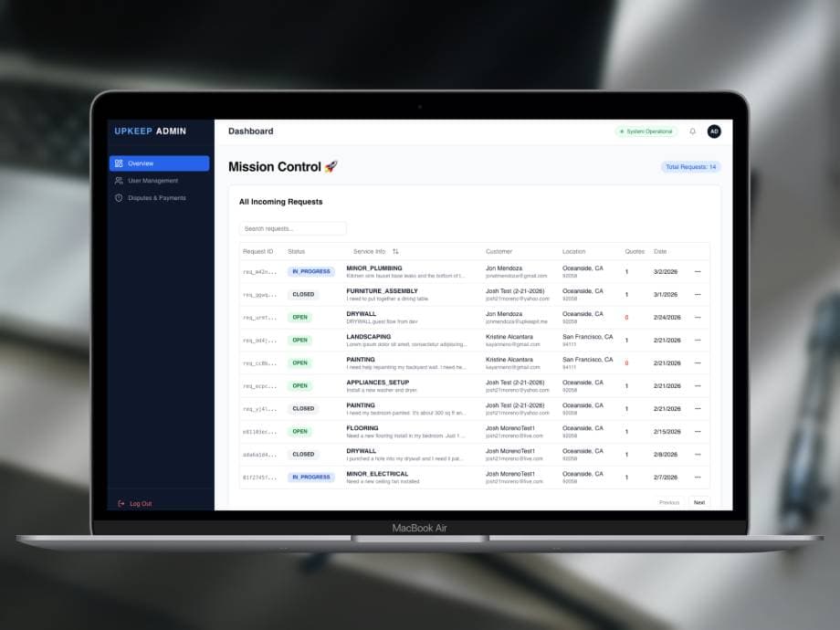This screenshot has height=630, width=840.
Task: Click the Dashboard header title
Action: pyautogui.click(x=250, y=131)
